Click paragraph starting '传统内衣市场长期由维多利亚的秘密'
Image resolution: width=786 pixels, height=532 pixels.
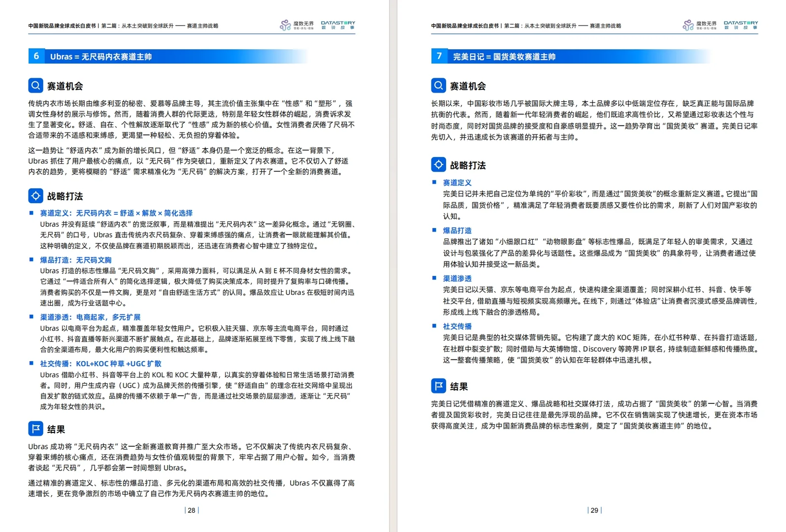192,119
